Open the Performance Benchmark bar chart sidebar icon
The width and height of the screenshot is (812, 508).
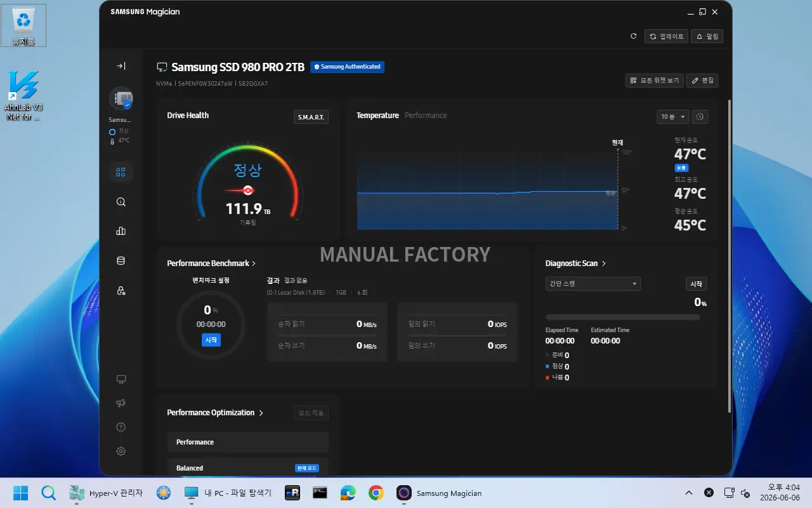(x=121, y=231)
